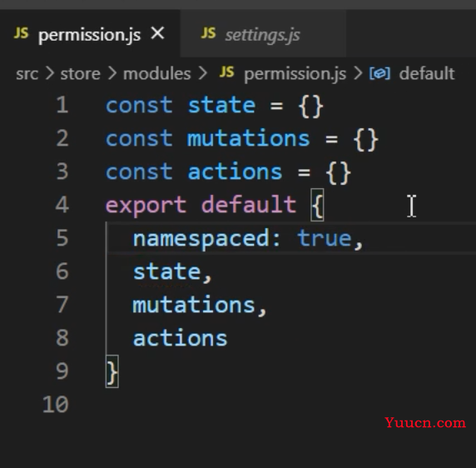Screen dimensions: 476x468
Task: Place cursor on the namespaced property
Action: (201, 239)
